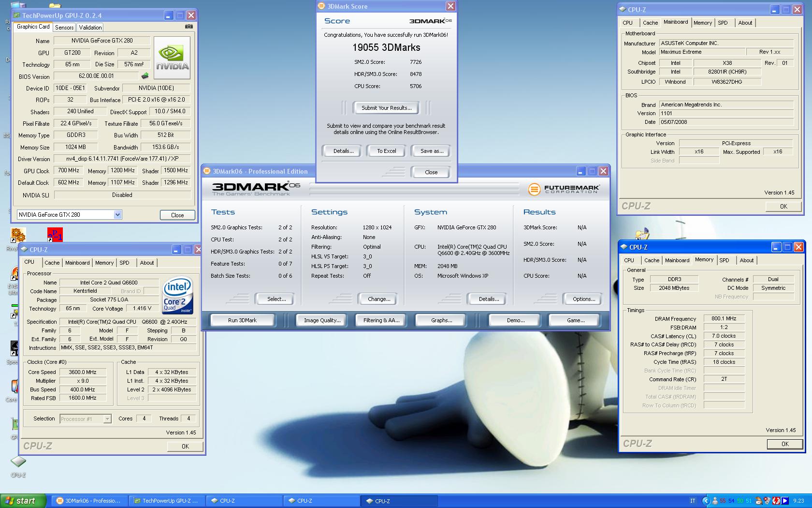Click the NVIDIA logo in GPU-Z

[x=172, y=58]
